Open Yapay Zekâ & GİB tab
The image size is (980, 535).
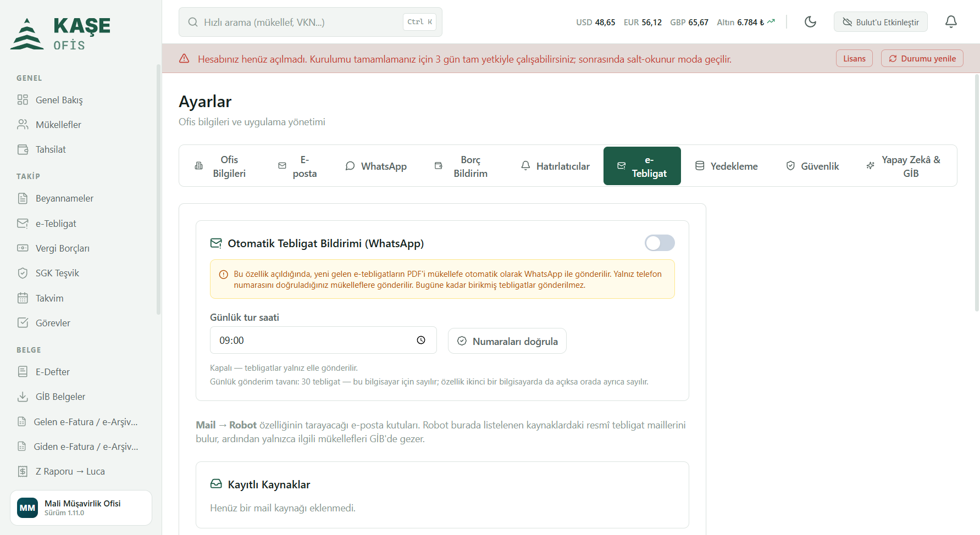[904, 166]
